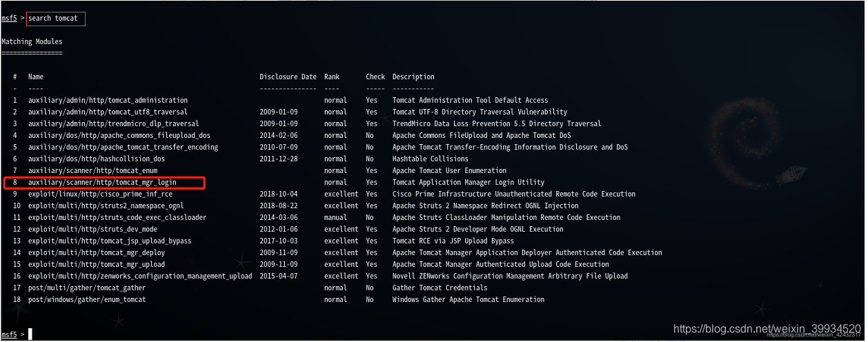
Task: Click 'Windows Gather Apache Tomcat Enumeration' description
Action: [x=468, y=299]
